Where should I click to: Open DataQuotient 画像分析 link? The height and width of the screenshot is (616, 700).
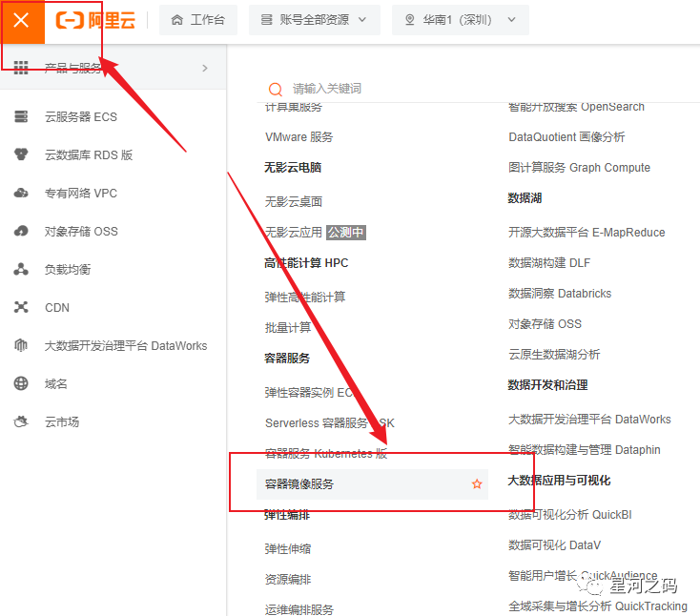(x=566, y=136)
